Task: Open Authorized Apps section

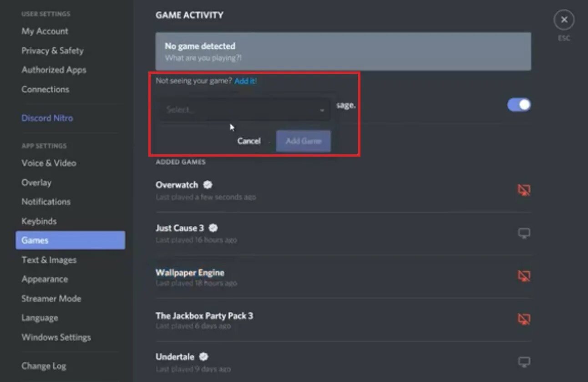Action: click(x=54, y=70)
